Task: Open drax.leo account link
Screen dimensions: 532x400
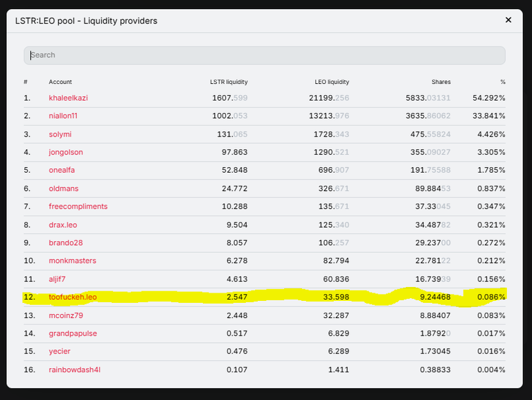Action: tap(63, 225)
